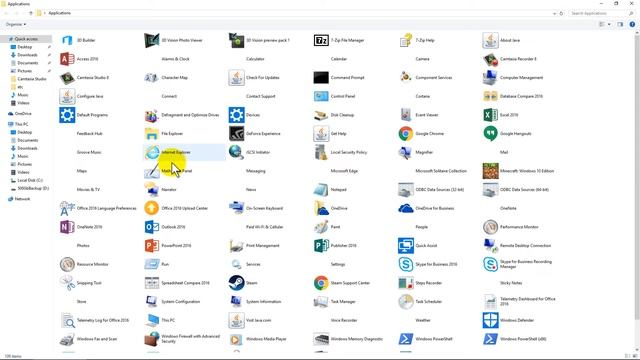Select the Sticky Notes entry
The height and width of the screenshot is (360, 640).
pyautogui.click(x=511, y=283)
